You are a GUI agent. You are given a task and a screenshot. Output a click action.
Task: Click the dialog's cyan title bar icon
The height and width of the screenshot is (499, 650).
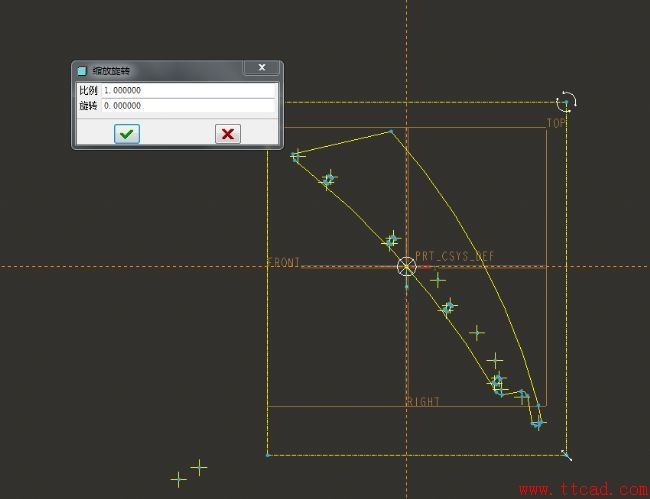click(82, 71)
